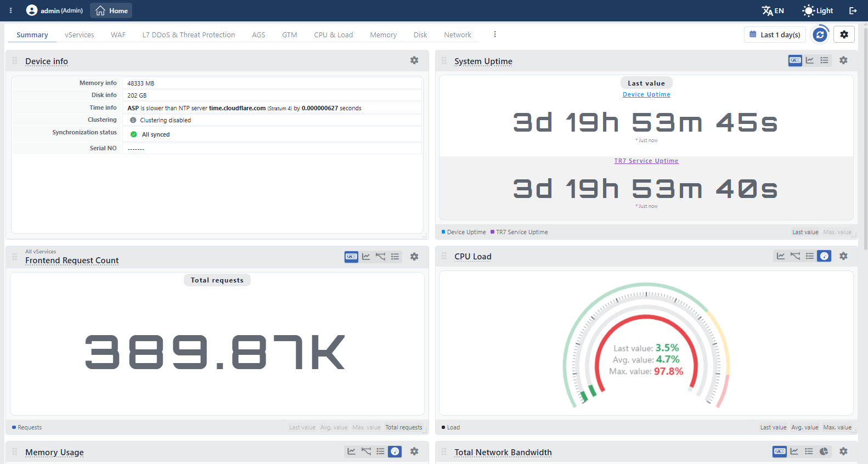Show Frontend Request Count as list
Image resolution: width=868 pixels, height=464 pixels.
[395, 256]
